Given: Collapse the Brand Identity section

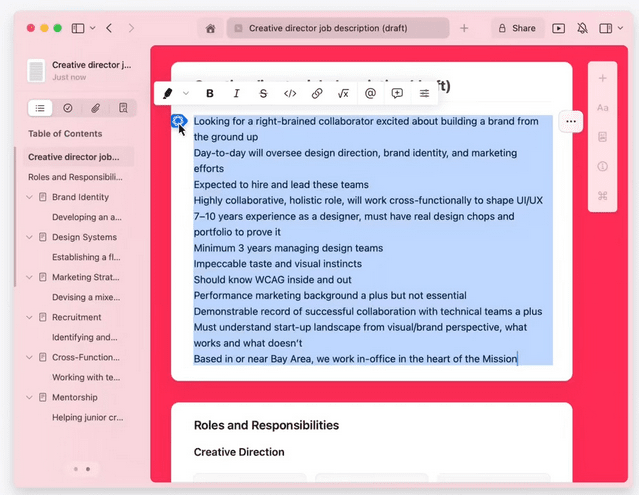Looking at the screenshot, I should [30, 198].
